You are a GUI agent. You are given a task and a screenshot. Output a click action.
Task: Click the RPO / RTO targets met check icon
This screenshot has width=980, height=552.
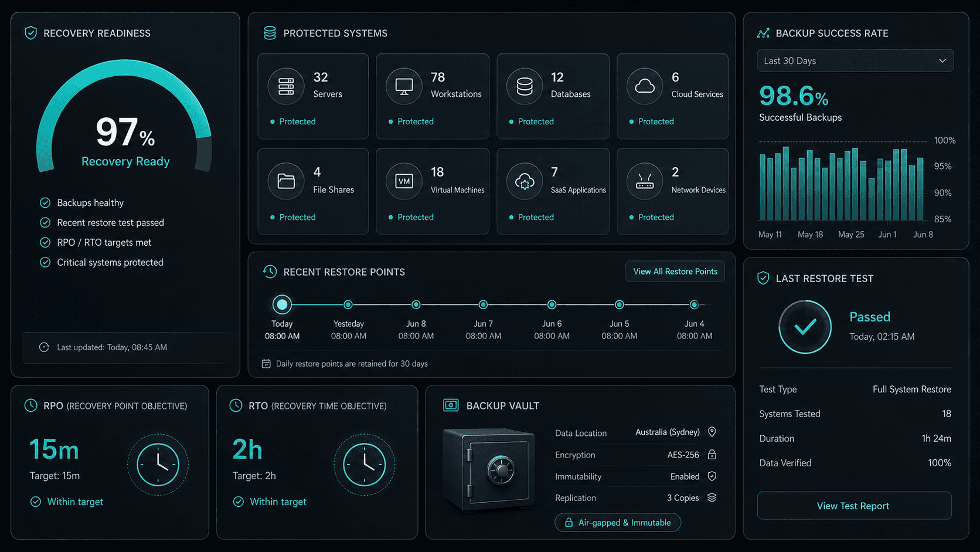[x=45, y=242]
